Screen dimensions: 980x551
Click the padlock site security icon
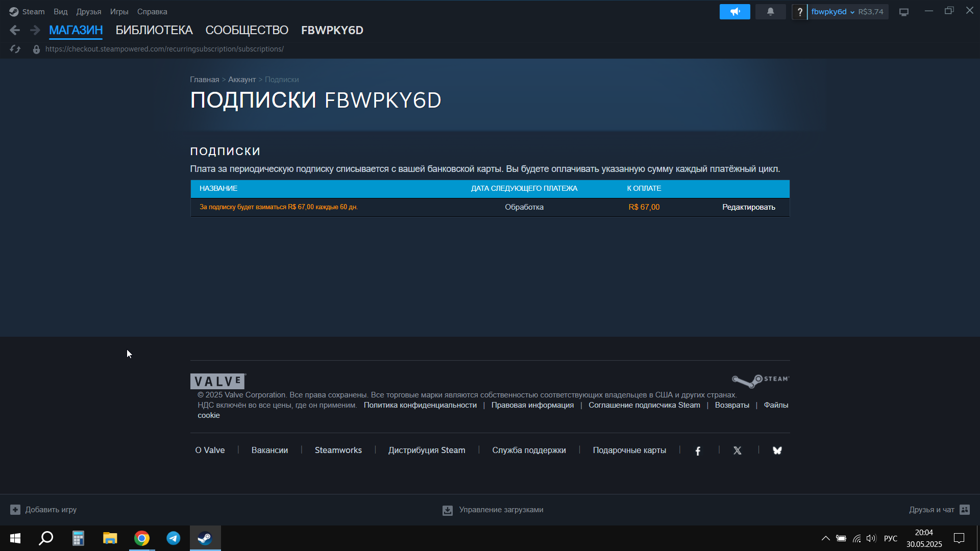(x=36, y=49)
